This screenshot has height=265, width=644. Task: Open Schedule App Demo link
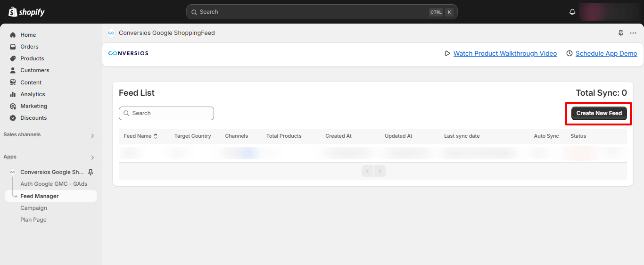click(x=606, y=53)
